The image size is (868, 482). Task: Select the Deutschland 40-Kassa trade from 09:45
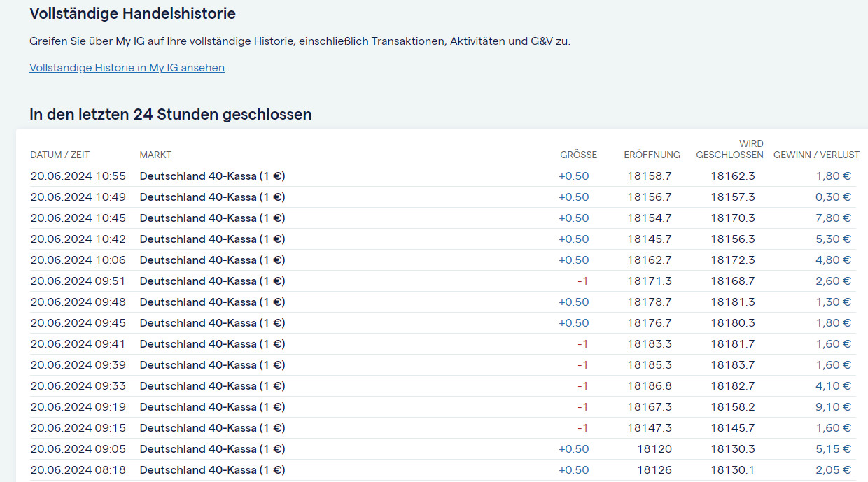pyautogui.click(x=212, y=323)
